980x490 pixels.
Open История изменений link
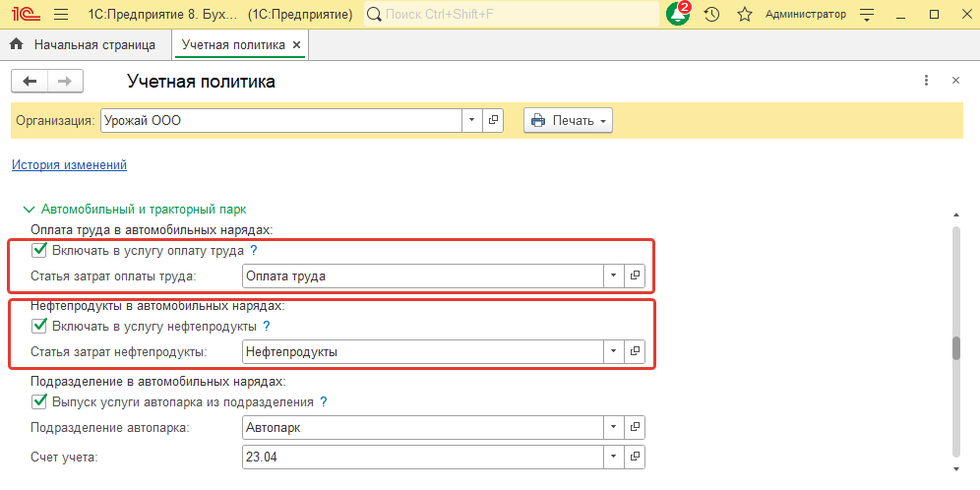click(x=69, y=165)
